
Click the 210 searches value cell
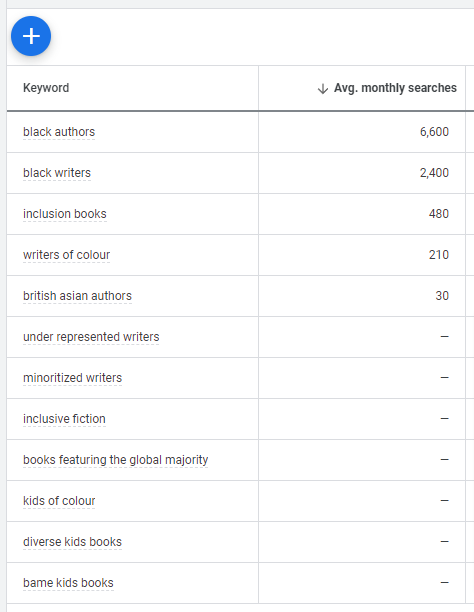coord(362,255)
